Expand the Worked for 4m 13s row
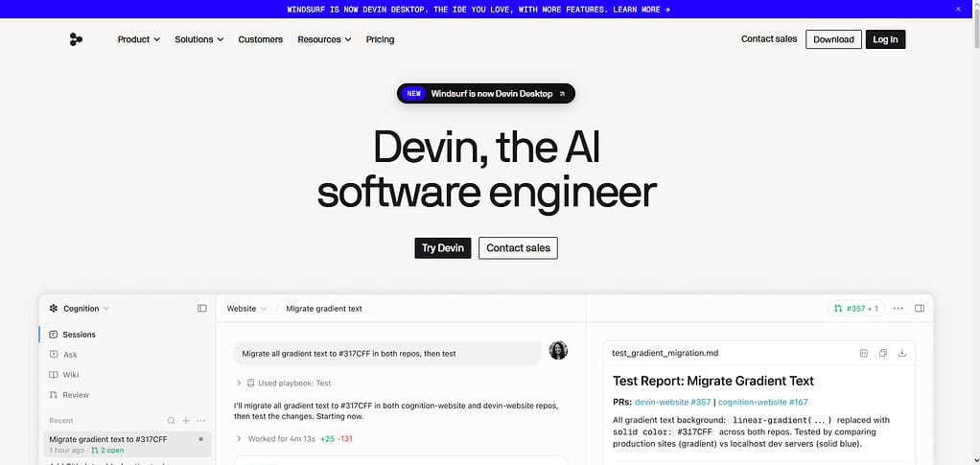980x465 pixels. 275,439
